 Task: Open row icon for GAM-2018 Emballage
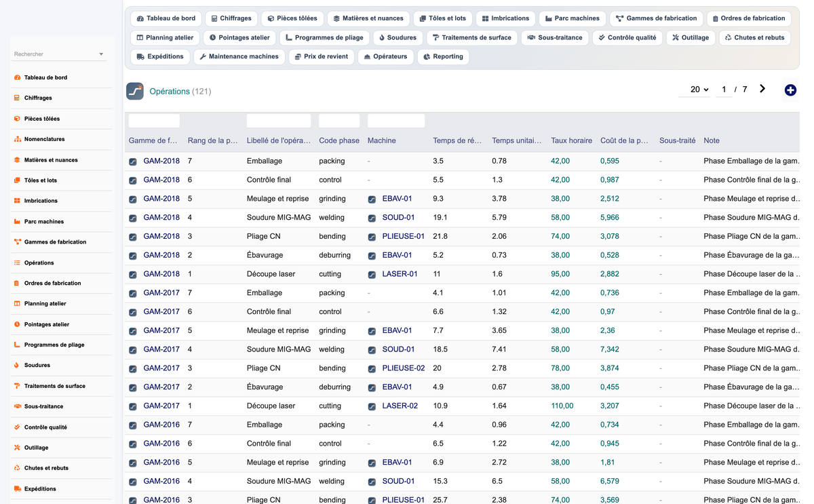[133, 161]
